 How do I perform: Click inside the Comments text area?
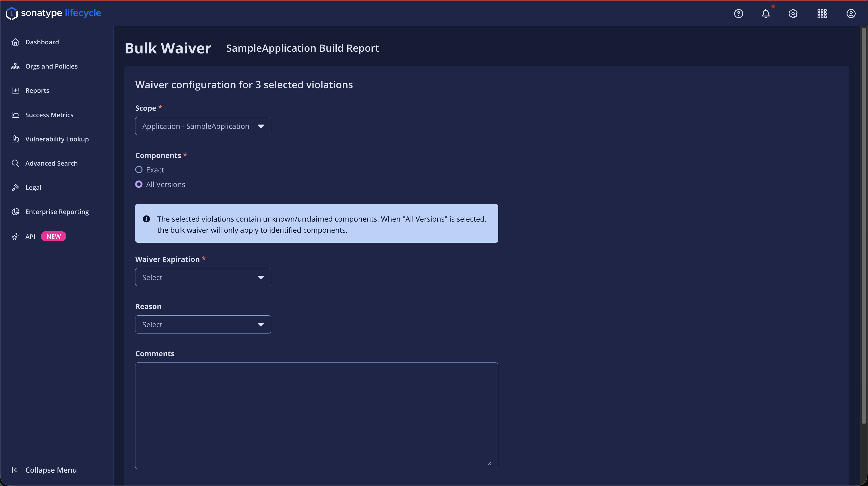[316, 415]
